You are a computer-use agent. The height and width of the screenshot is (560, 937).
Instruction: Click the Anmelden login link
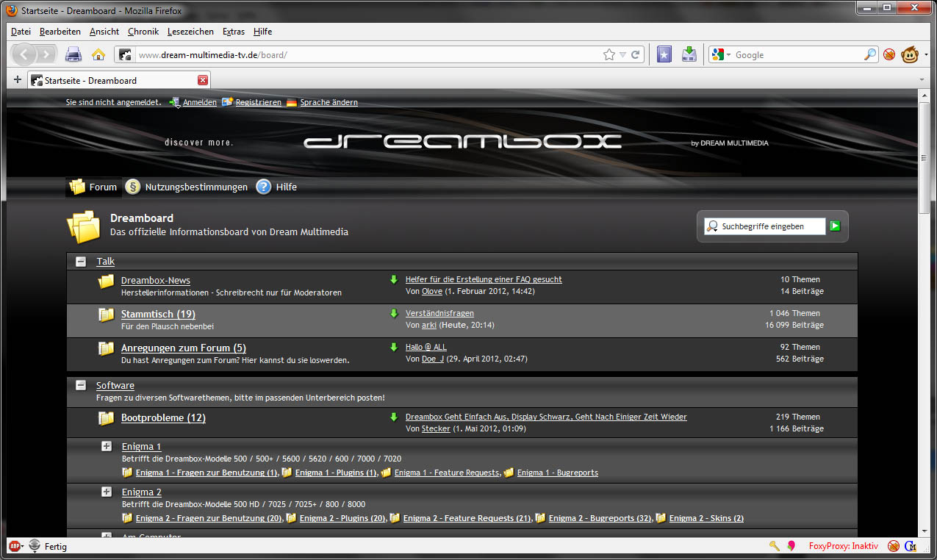(x=199, y=103)
